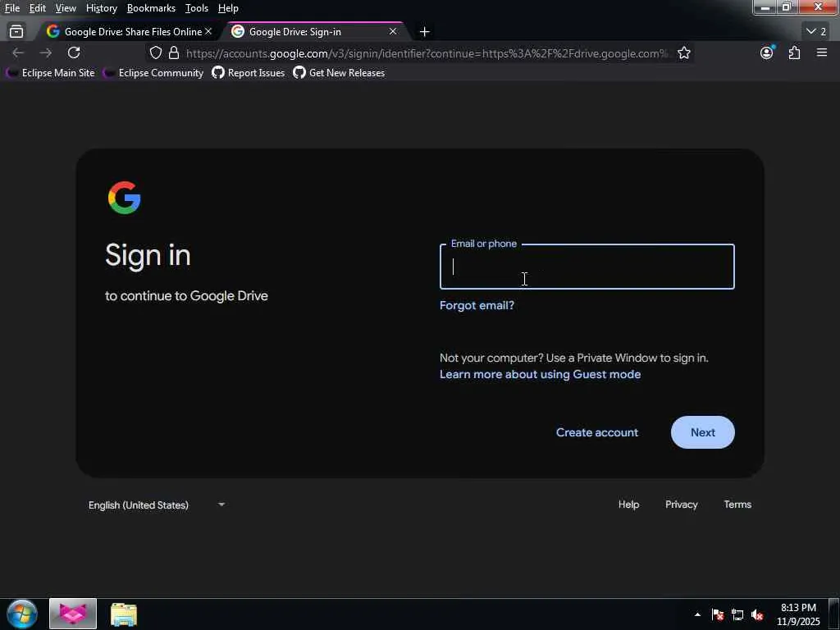Open Eclipse Main Site bookmark
The image size is (840, 630).
[50, 73]
